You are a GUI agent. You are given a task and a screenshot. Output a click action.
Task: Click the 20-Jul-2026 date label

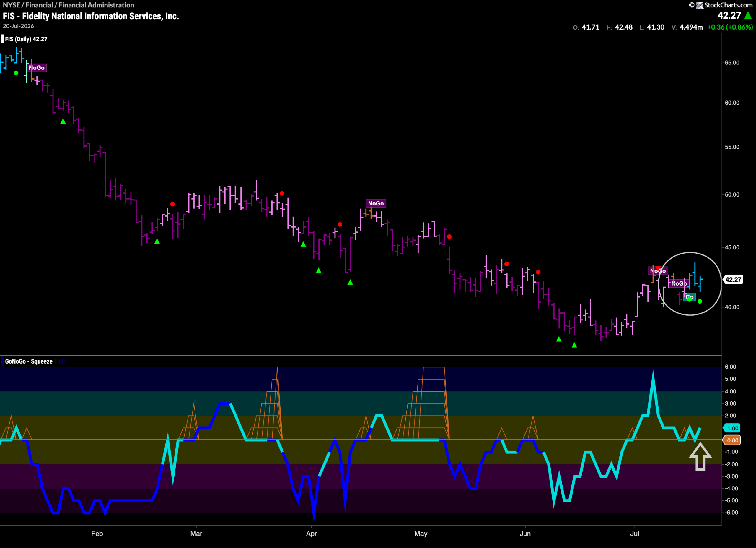click(x=18, y=26)
